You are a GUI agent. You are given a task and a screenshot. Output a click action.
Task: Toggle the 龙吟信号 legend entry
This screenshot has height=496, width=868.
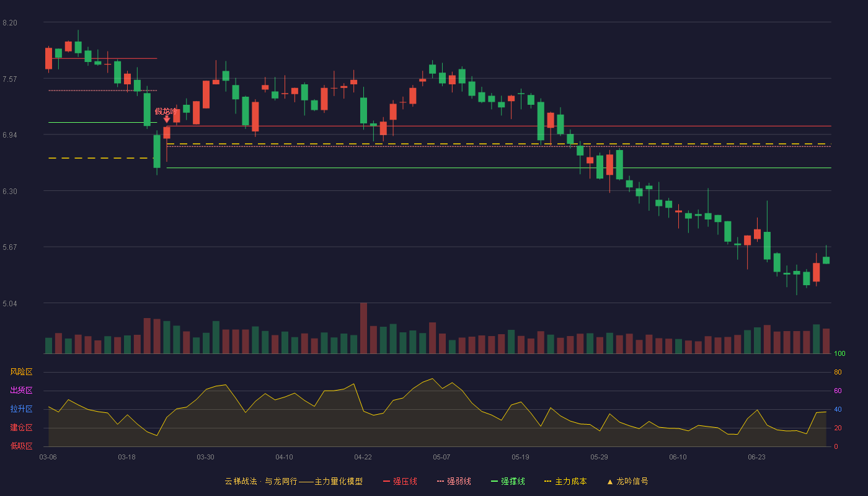click(x=627, y=481)
